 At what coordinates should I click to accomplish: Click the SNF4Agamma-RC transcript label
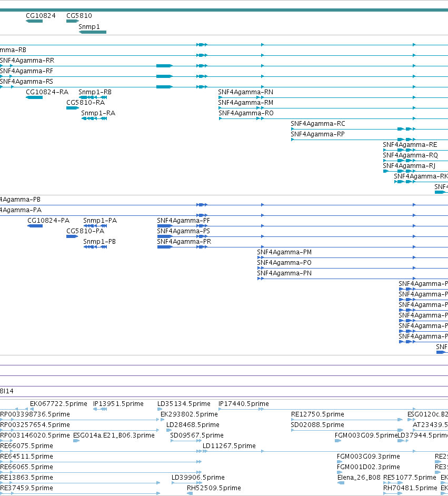(318, 124)
